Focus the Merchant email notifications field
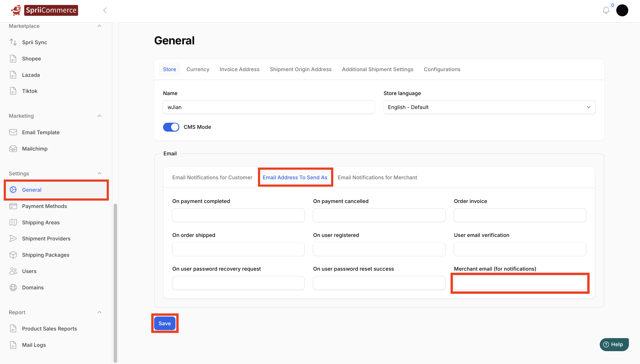Image resolution: width=640 pixels, height=364 pixels. [x=520, y=283]
